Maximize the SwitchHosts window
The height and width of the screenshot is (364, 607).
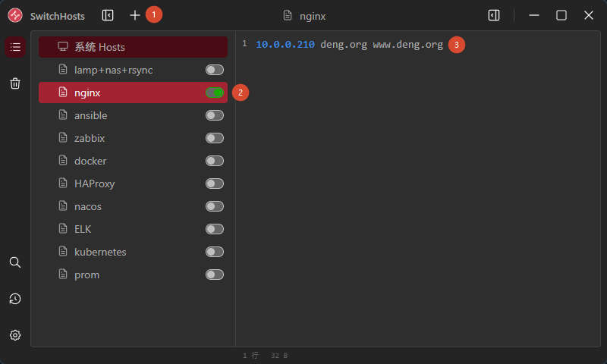coord(561,15)
